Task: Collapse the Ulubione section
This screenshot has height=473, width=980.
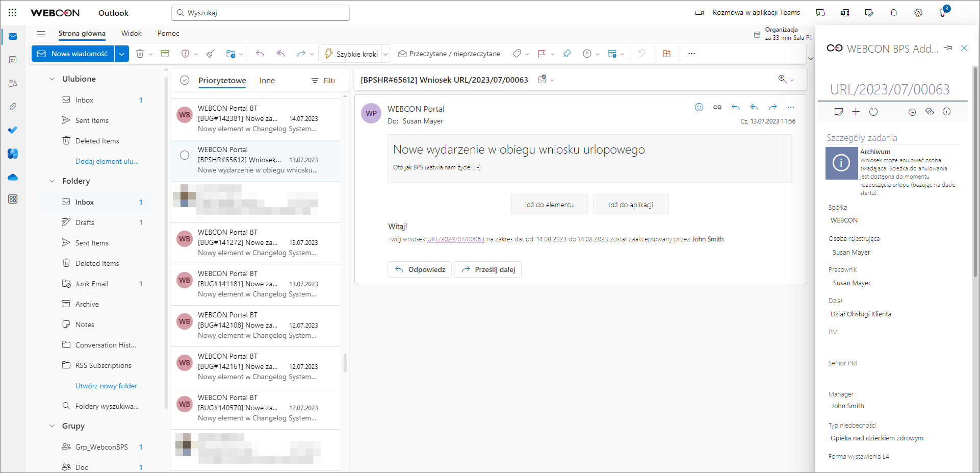Action: coord(51,79)
